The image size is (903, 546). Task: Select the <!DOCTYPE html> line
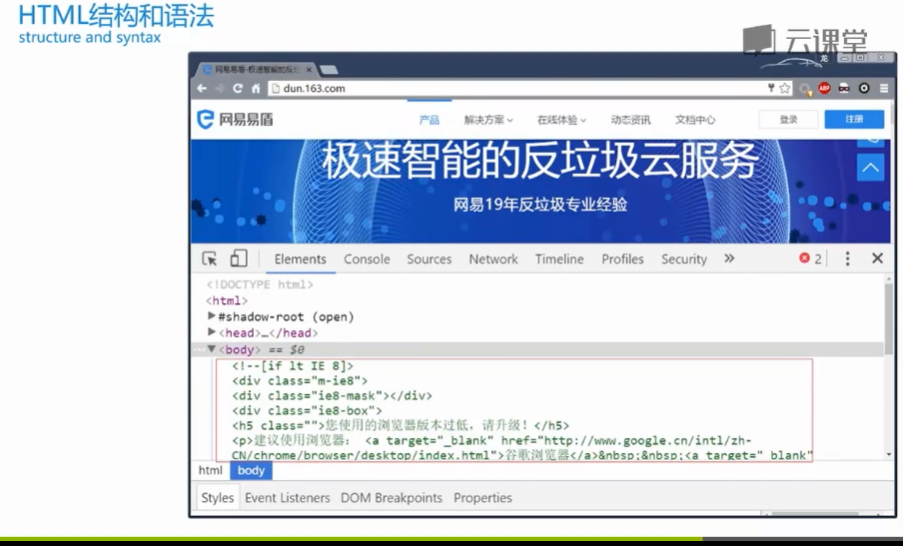point(260,285)
